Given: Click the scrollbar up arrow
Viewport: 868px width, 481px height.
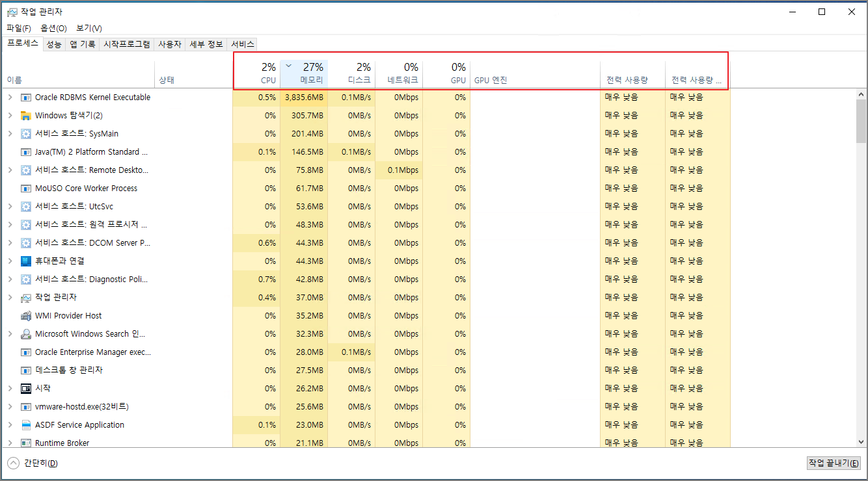Looking at the screenshot, I should tap(861, 94).
